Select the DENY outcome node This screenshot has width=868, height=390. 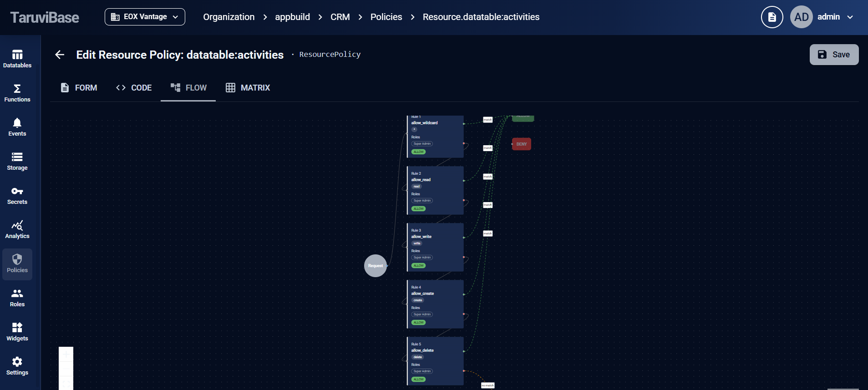pos(522,144)
